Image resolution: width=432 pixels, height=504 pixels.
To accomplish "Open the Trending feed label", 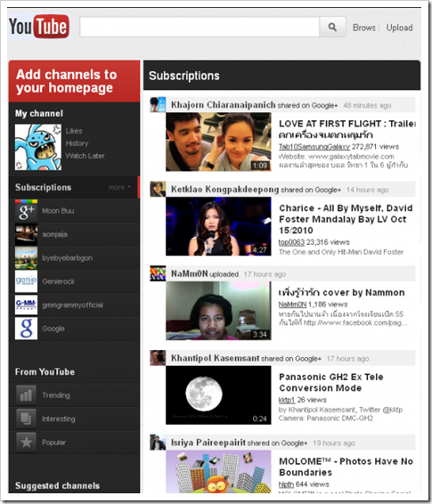I will pos(56,395).
